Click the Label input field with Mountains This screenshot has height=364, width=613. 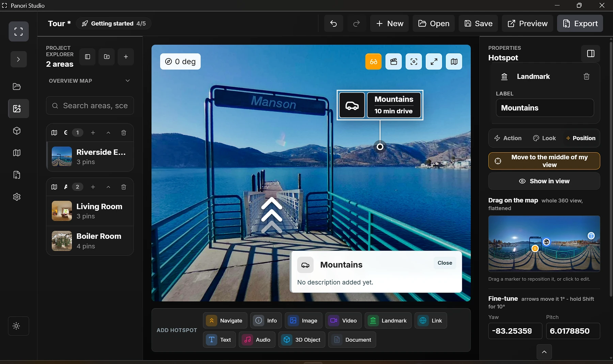pyautogui.click(x=545, y=108)
